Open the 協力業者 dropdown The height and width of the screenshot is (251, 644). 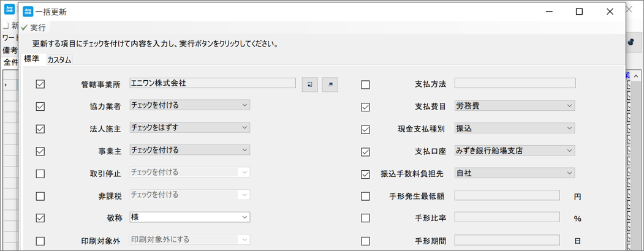coord(189,105)
